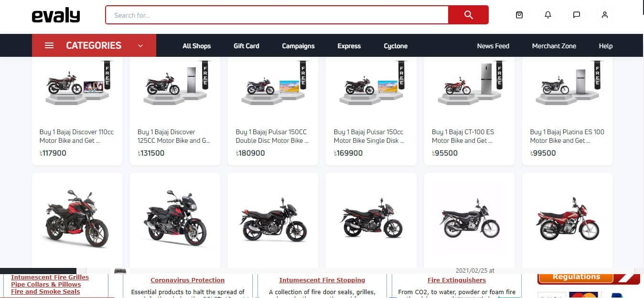Open the chat message icon
The image size is (644, 298).
(577, 15)
